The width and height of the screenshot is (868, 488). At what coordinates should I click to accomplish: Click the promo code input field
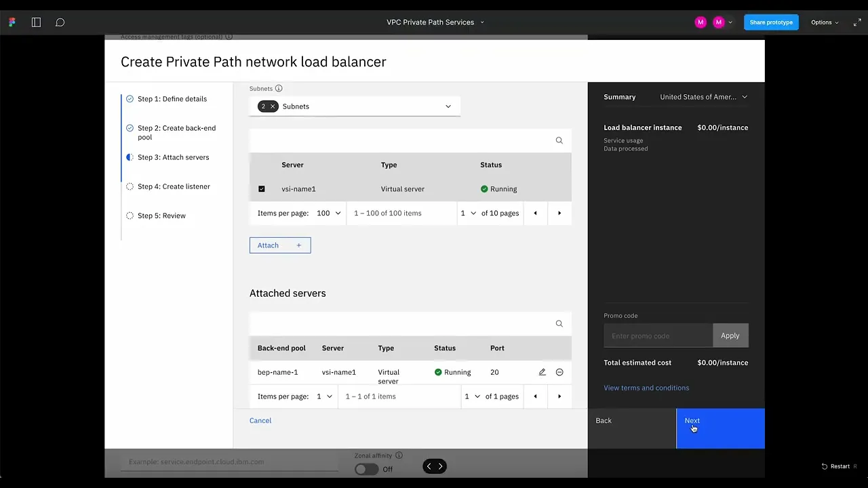pos(658,335)
